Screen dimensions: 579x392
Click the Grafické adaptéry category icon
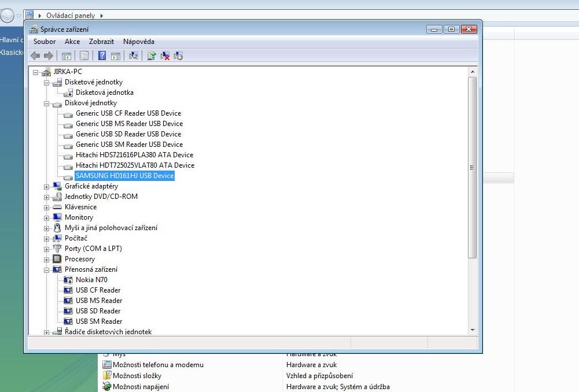pos(57,186)
